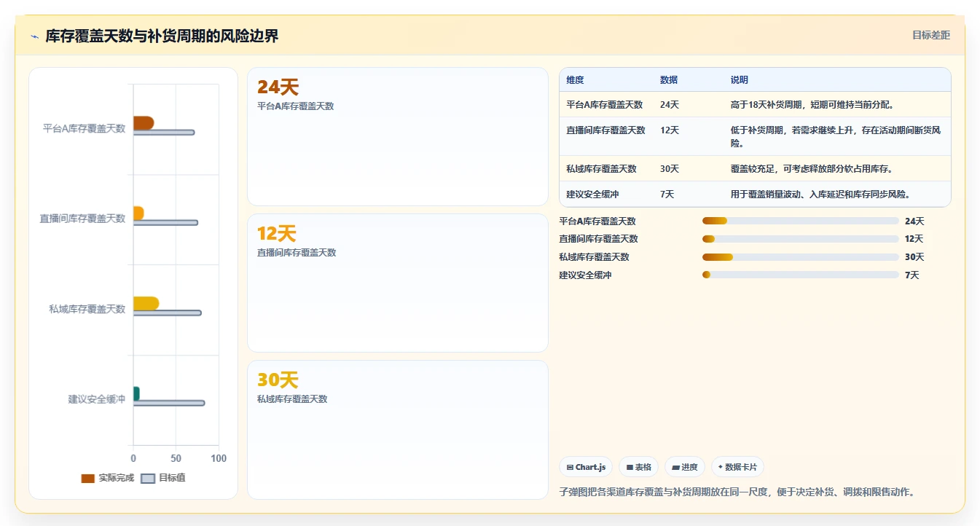Click the lightning icon beside the title
The image size is (980, 526).
coord(34,36)
